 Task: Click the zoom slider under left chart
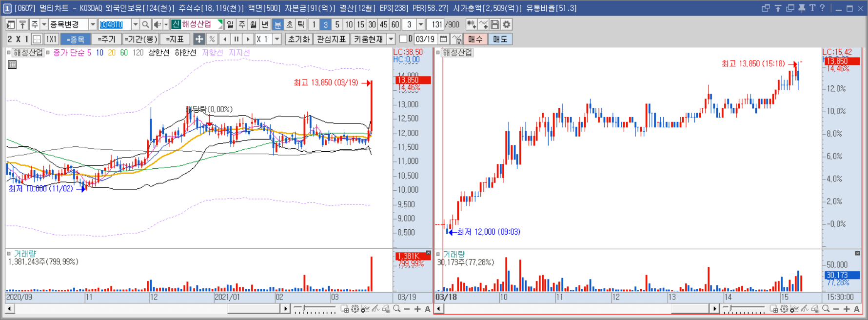pos(314,309)
